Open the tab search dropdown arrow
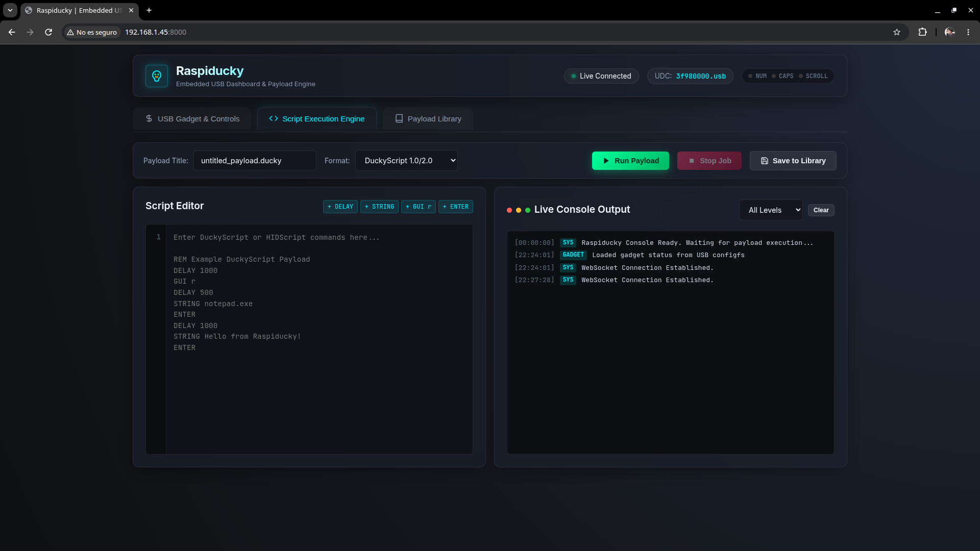The image size is (980, 551). coord(10,10)
